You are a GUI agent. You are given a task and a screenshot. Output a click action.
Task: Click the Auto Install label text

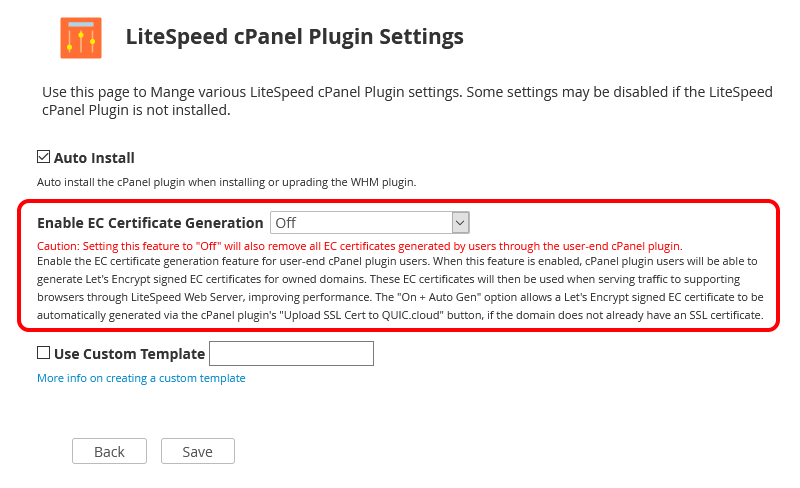point(94,158)
